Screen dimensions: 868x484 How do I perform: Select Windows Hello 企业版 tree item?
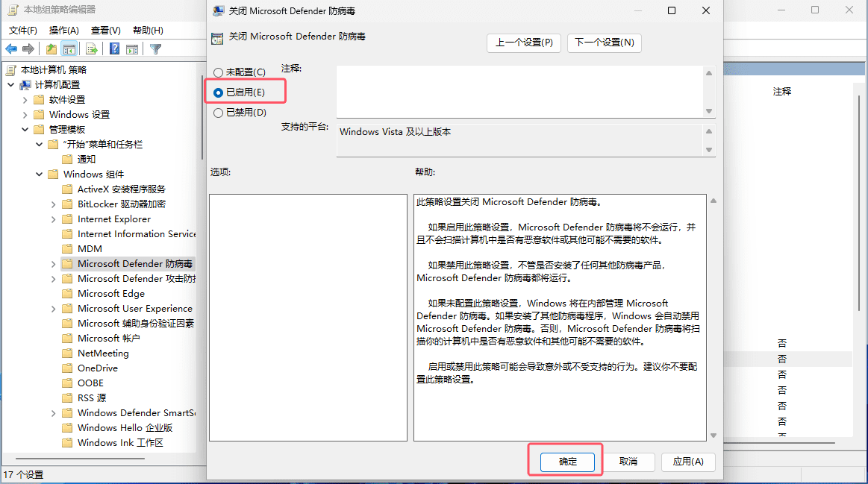point(125,428)
